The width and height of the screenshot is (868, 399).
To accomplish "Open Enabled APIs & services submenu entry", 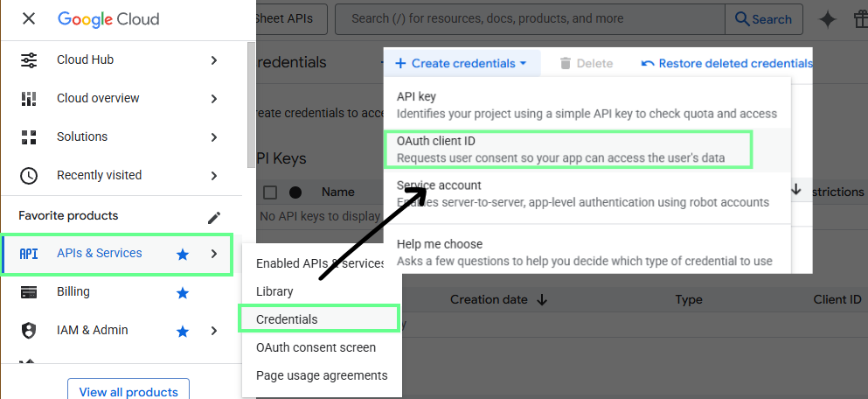I will 320,263.
